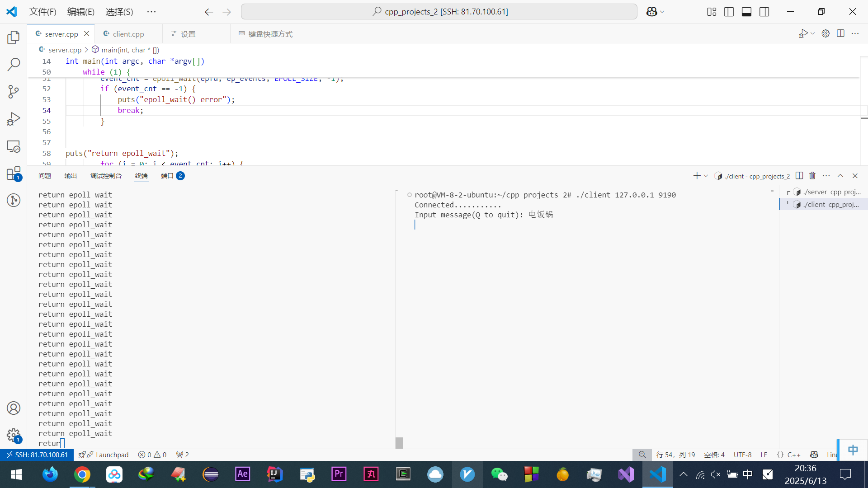Screen dimensions: 868x488
Task: Open the Run and Debug view
Action: pyautogui.click(x=14, y=119)
